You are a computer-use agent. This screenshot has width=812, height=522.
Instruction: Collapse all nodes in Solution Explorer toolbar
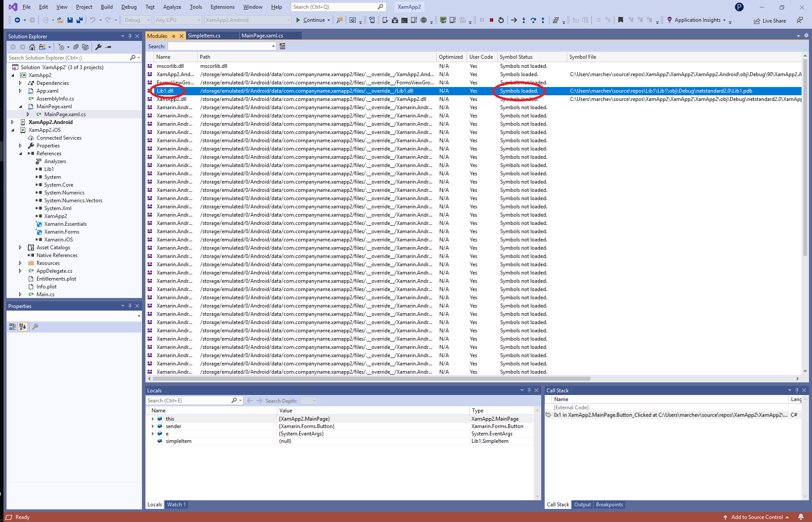[76, 47]
